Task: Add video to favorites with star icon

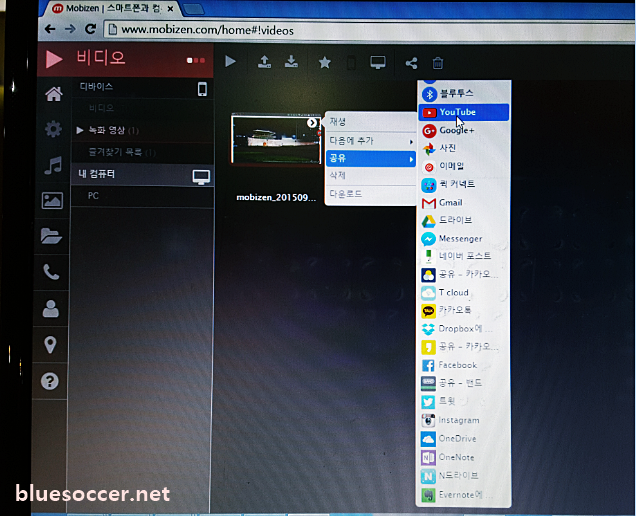Action: tap(324, 62)
